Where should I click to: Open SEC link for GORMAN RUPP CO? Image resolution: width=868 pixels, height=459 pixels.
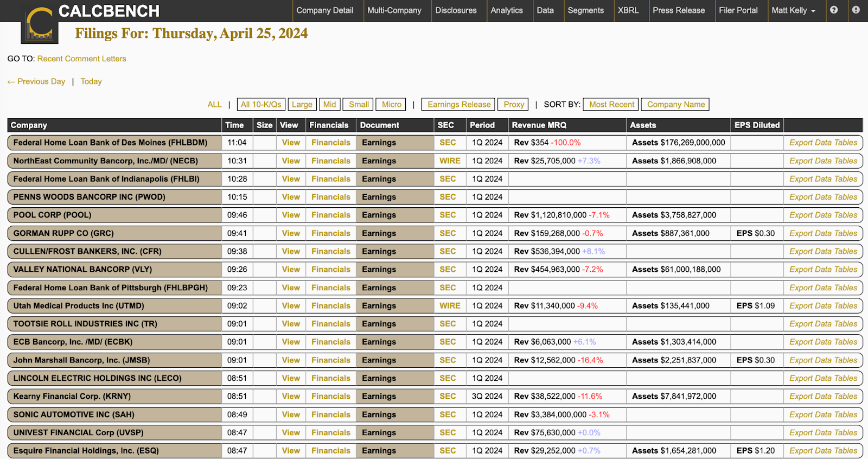pos(448,233)
